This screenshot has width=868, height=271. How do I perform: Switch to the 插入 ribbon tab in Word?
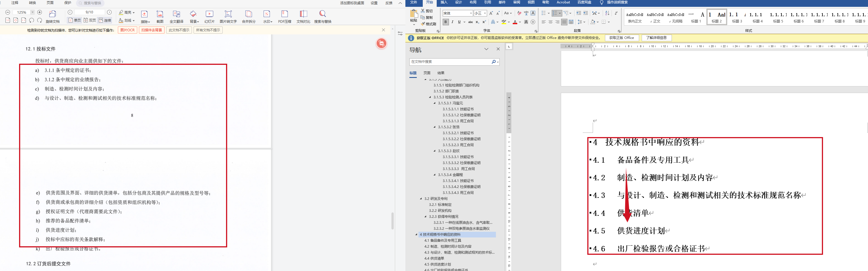pyautogui.click(x=444, y=2)
